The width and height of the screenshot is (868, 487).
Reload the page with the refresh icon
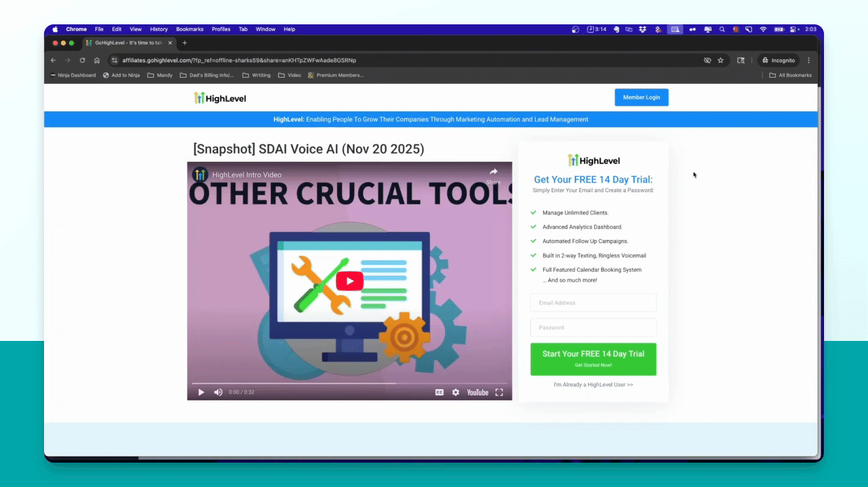(x=82, y=60)
